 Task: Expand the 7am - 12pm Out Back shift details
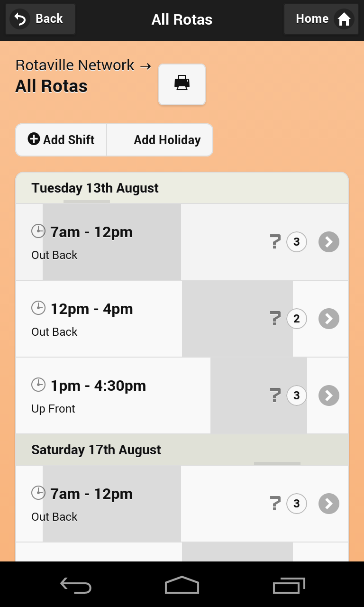pyautogui.click(x=328, y=242)
